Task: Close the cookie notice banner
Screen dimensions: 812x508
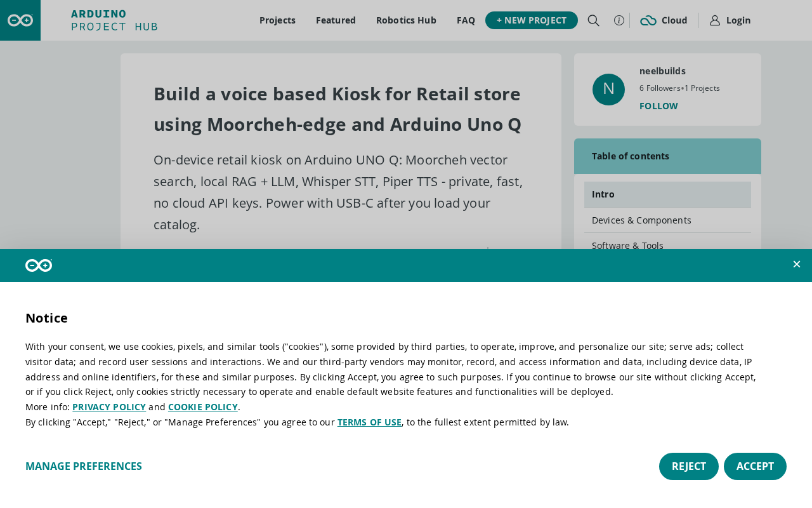Action: point(797,264)
